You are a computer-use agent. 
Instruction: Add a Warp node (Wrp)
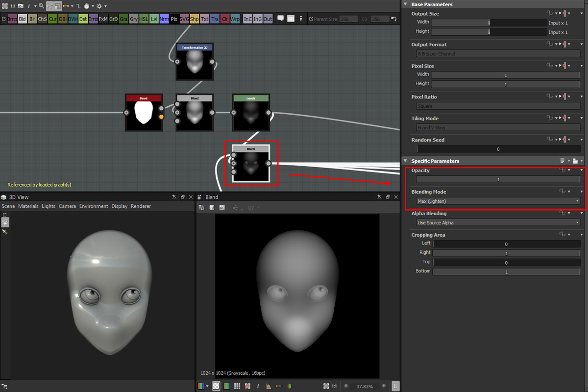click(235, 19)
